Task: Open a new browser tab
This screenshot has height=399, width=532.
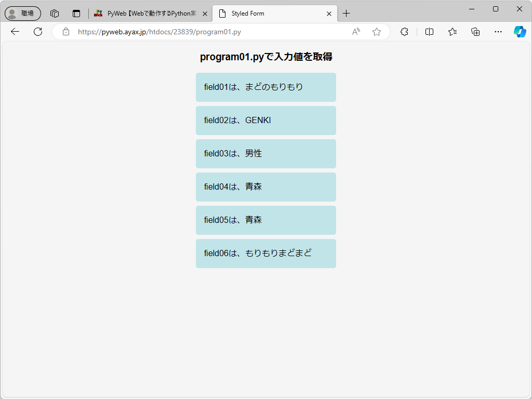Action: [x=346, y=14]
